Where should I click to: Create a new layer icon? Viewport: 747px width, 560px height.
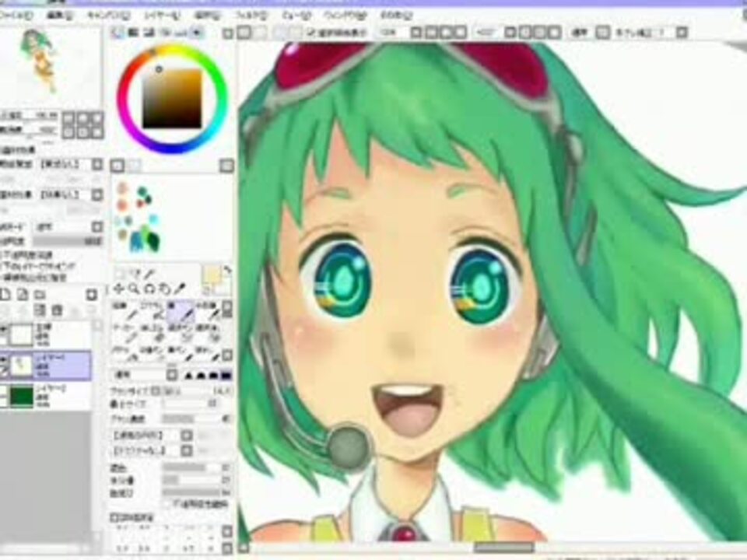click(5, 295)
